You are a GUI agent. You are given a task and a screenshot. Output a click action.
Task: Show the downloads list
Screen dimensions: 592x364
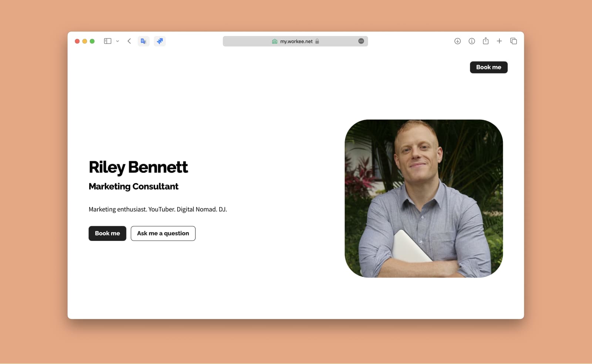[458, 41]
